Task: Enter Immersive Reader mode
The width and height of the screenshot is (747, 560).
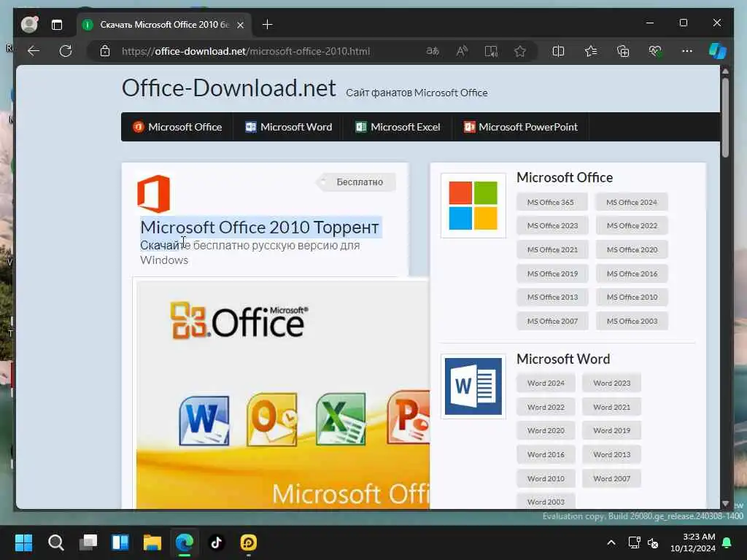Action: click(x=491, y=51)
